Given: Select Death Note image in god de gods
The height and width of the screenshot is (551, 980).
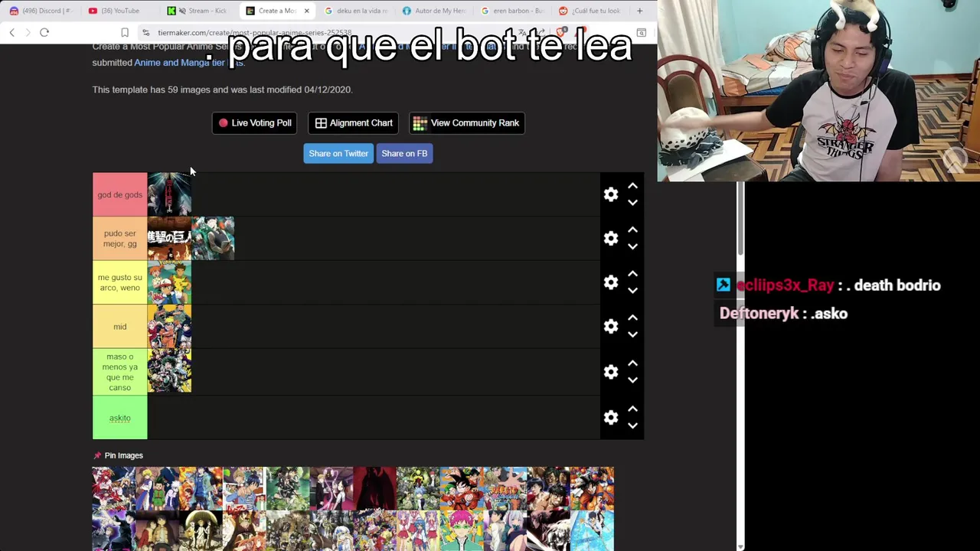Looking at the screenshot, I should coord(169,194).
